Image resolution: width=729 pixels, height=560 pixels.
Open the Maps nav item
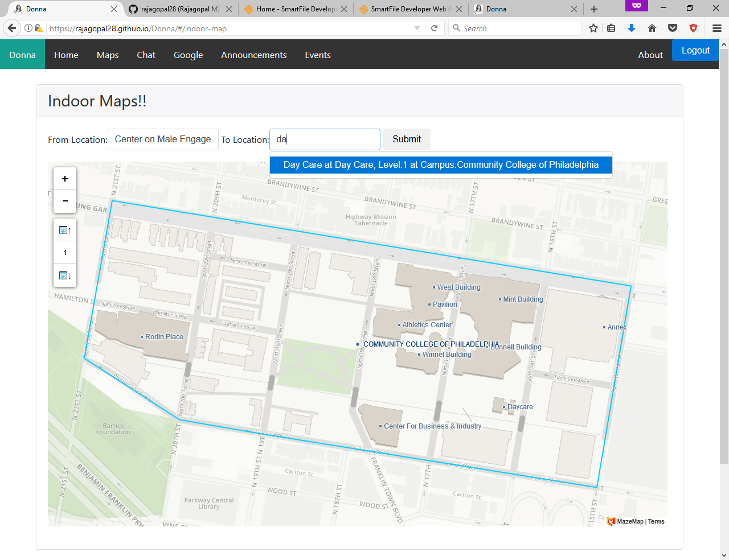point(108,55)
